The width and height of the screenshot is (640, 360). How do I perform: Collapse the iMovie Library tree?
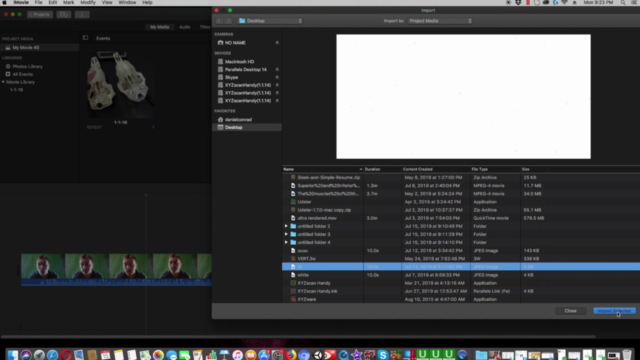(3, 82)
